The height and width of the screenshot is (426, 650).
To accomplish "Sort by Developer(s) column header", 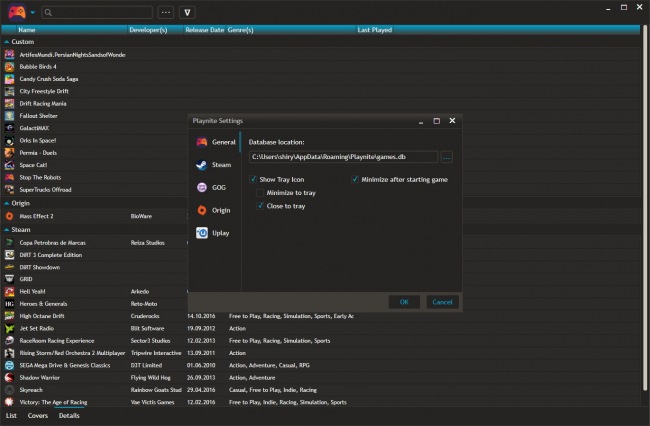I will [148, 30].
